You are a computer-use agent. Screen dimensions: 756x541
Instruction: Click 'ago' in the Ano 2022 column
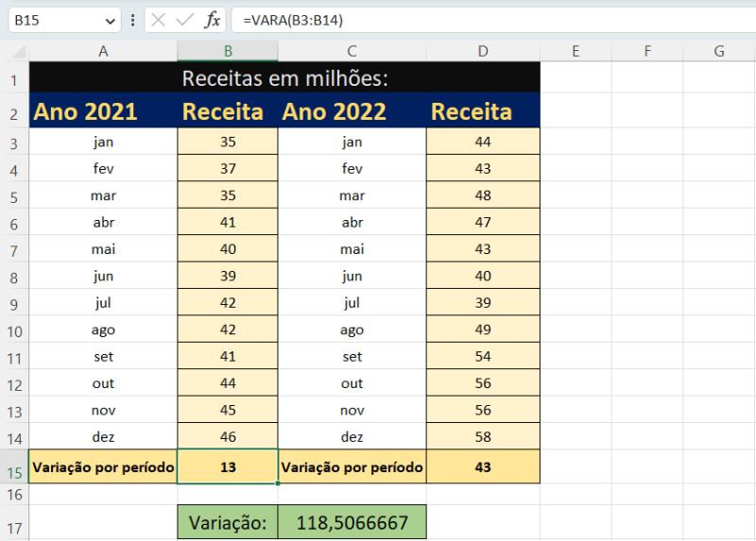[x=352, y=330]
